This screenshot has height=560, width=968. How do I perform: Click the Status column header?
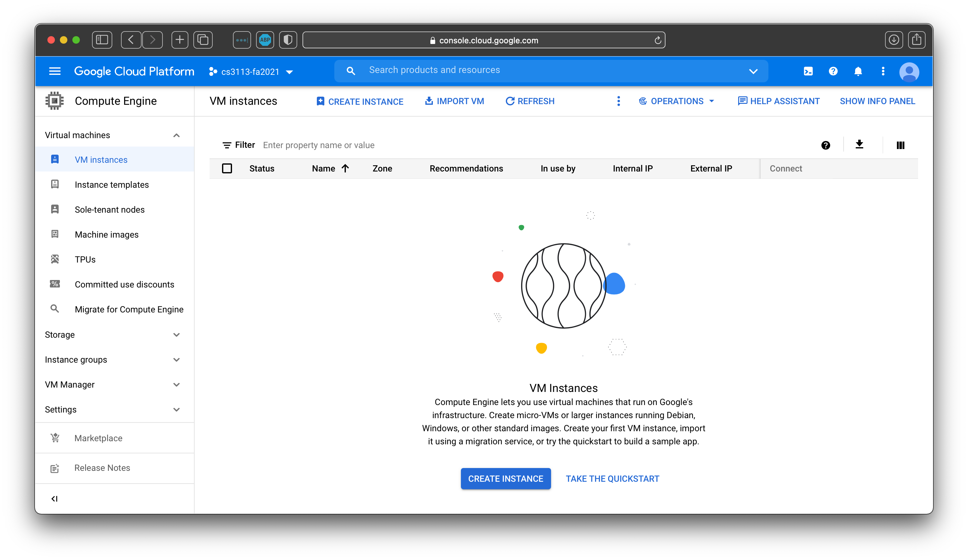[262, 168]
